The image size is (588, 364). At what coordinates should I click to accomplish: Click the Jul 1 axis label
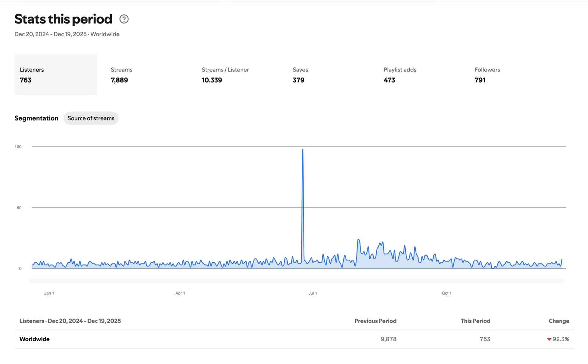click(312, 293)
